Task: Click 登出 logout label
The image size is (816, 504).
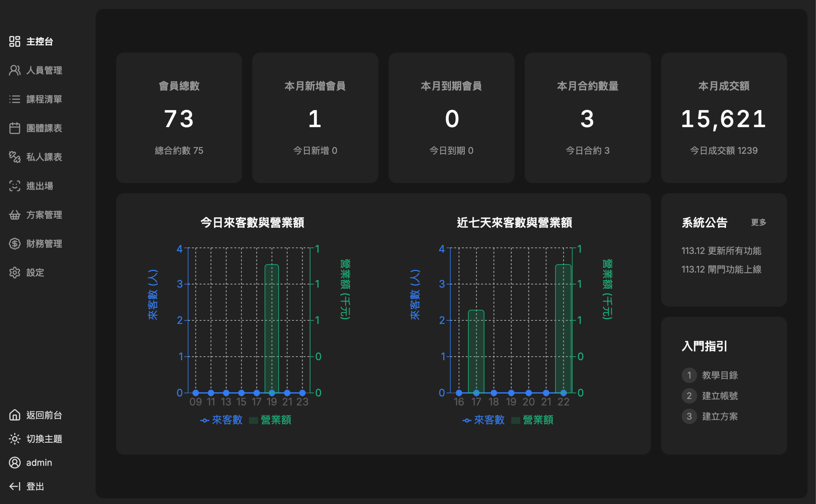Action: 35,486
